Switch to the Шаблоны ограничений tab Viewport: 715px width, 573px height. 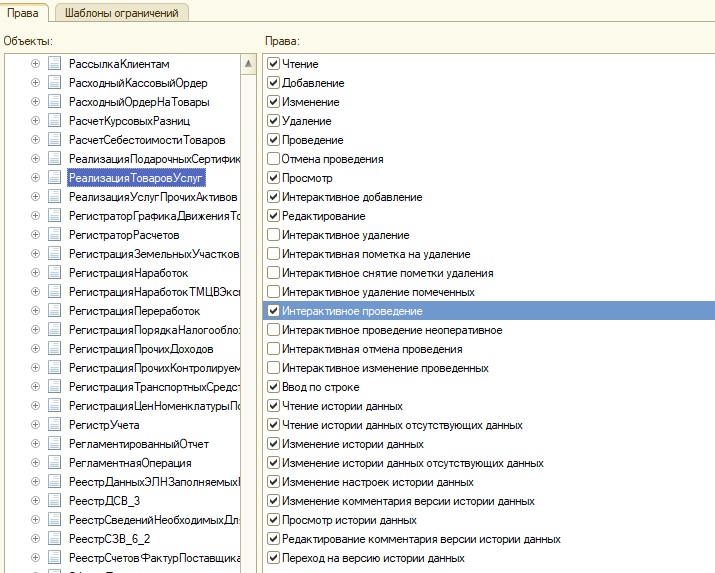[121, 13]
